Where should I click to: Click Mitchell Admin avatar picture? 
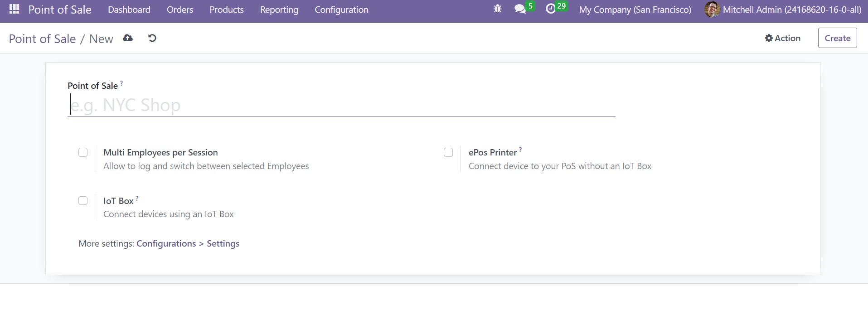[x=712, y=10]
